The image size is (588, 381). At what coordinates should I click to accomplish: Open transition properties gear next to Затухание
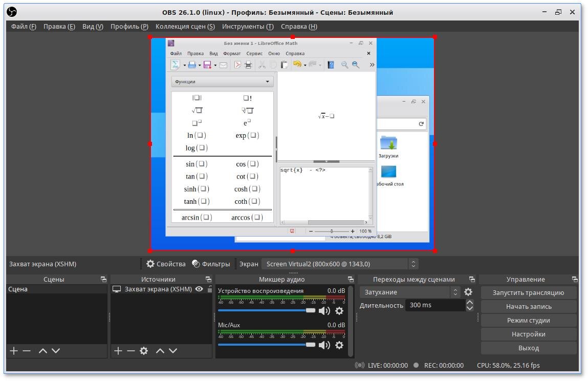point(468,292)
